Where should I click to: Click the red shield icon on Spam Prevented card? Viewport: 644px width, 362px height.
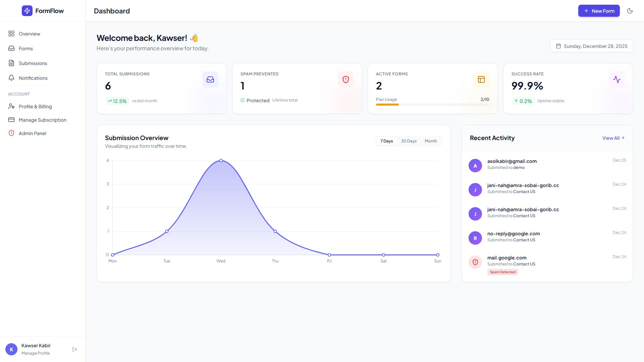tap(346, 79)
